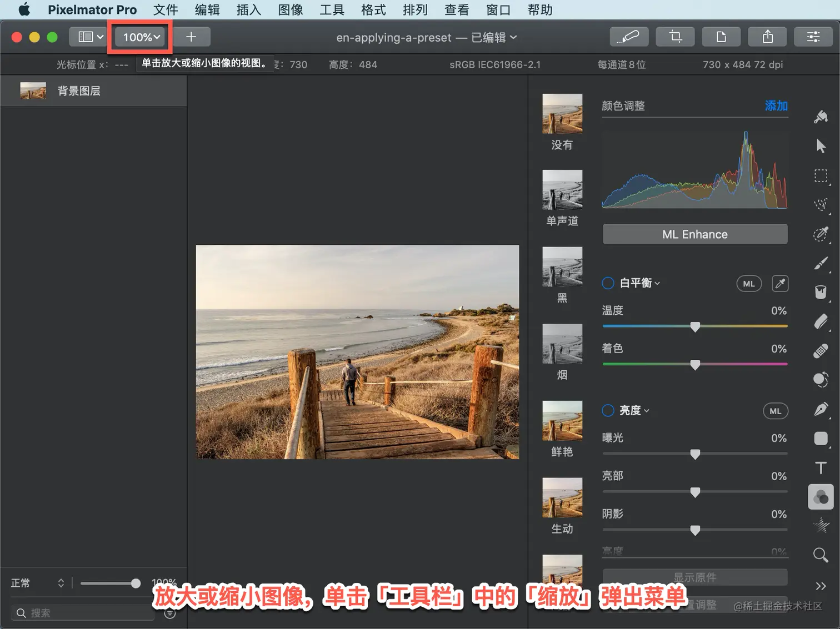The width and height of the screenshot is (840, 629).
Task: Pick white balance with the eyedropper
Action: click(780, 284)
